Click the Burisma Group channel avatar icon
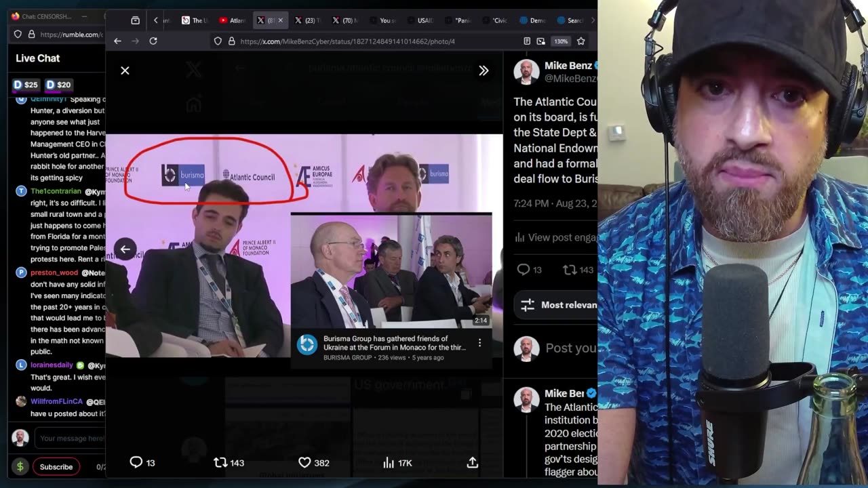 pos(307,345)
